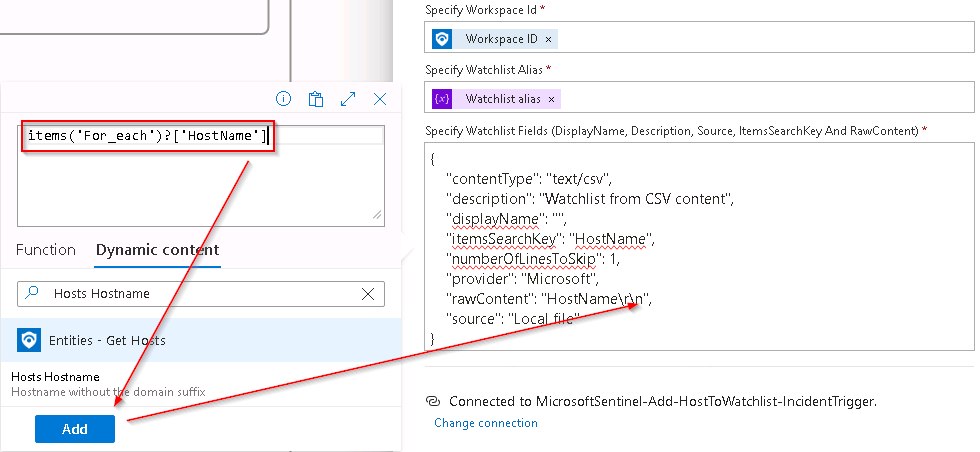Click the Sentinel shield icon beside Entities
The image size is (980, 452).
[29, 340]
